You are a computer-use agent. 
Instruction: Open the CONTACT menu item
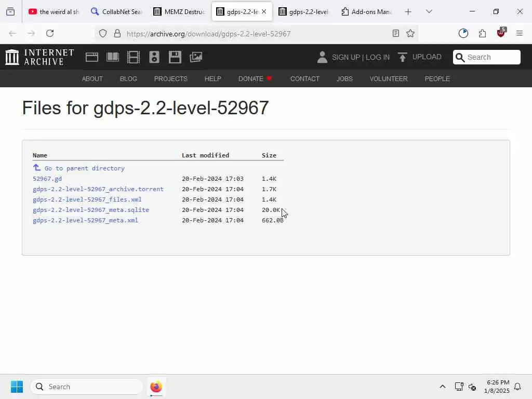pyautogui.click(x=304, y=79)
